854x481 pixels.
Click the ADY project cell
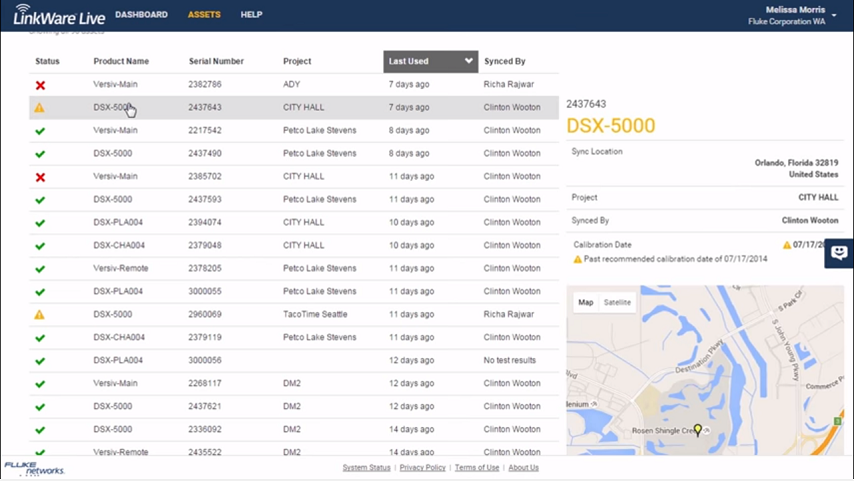pos(291,84)
